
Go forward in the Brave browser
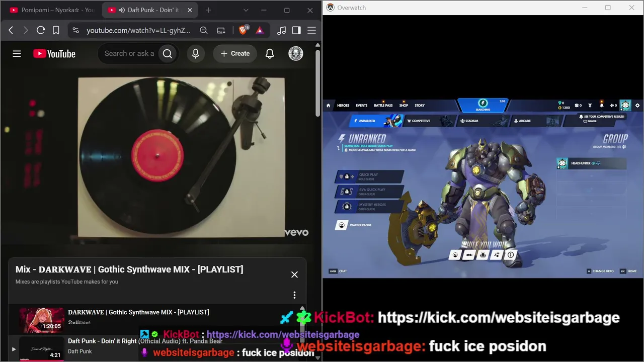(x=26, y=30)
